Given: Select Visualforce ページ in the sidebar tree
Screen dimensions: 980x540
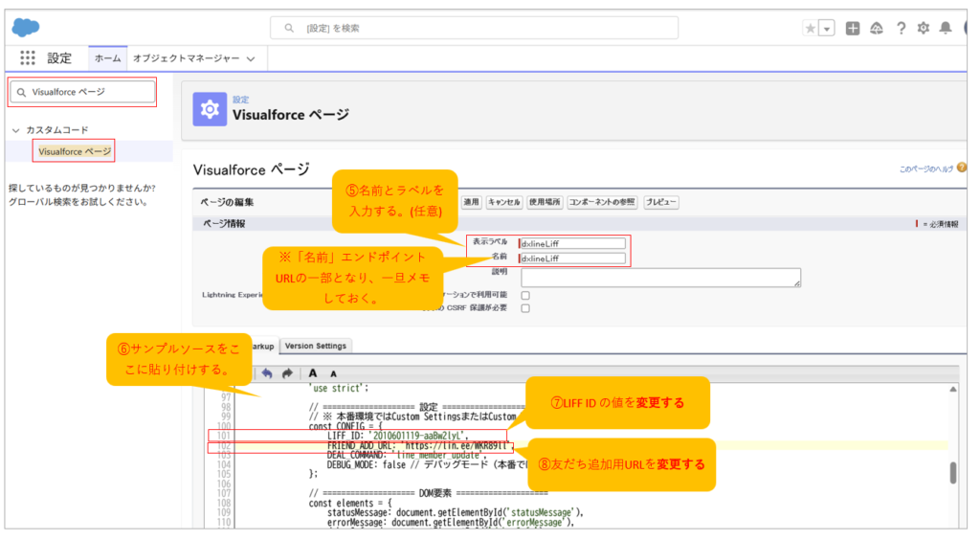Looking at the screenshot, I should click(75, 151).
